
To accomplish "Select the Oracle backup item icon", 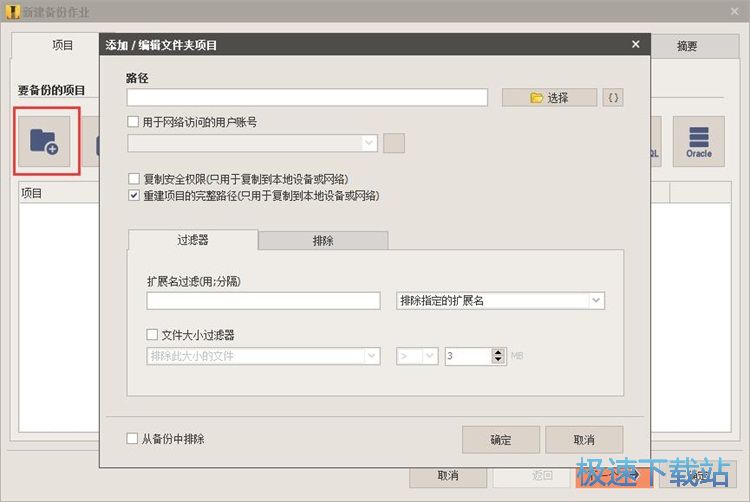I will pyautogui.click(x=698, y=141).
